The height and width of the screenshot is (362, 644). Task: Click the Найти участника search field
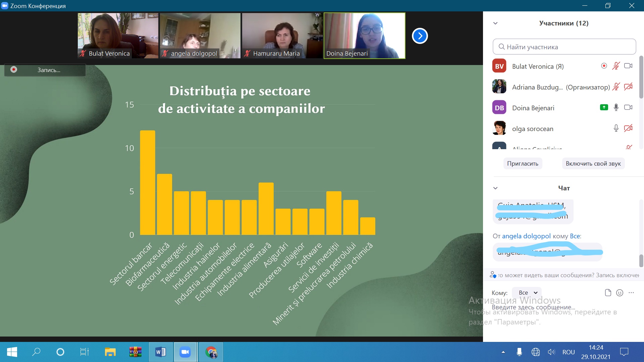564,47
